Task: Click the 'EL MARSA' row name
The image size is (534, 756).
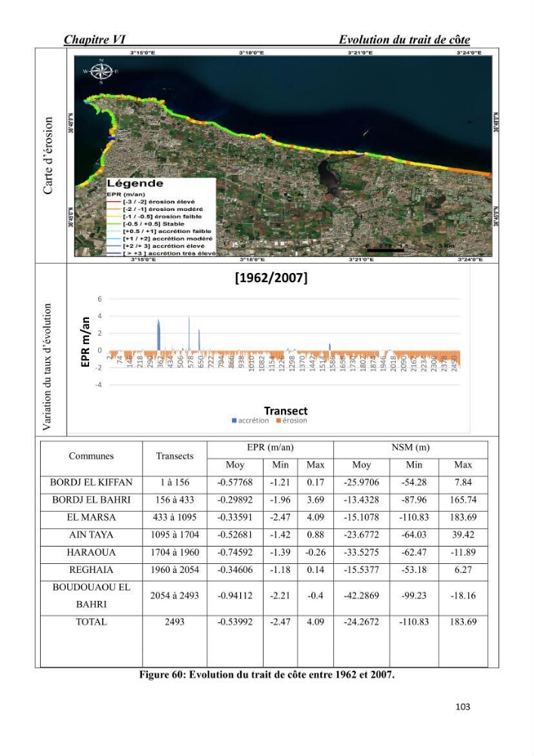Action: [x=91, y=517]
